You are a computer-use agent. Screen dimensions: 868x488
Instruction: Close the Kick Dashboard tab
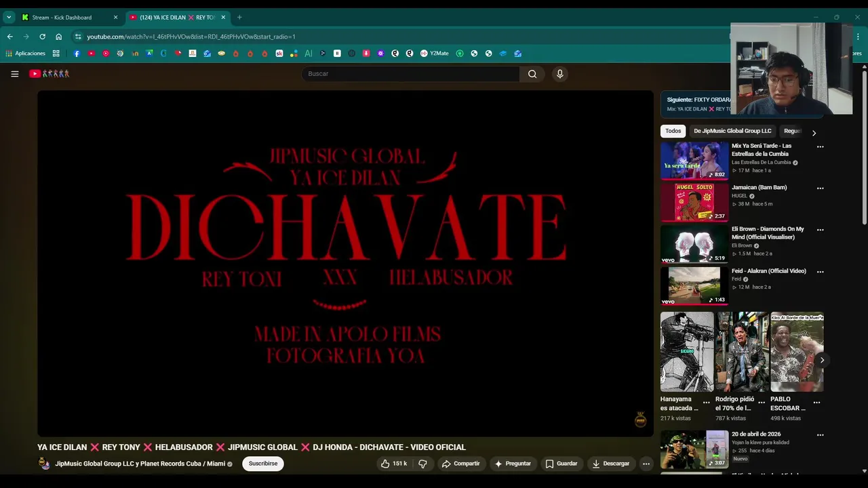point(115,18)
